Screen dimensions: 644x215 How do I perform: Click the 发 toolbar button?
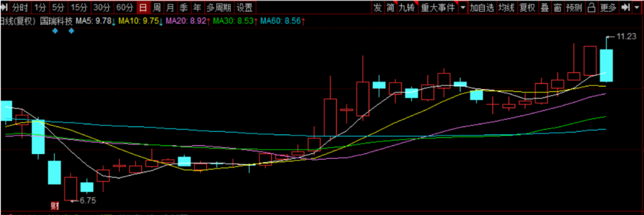point(378,7)
